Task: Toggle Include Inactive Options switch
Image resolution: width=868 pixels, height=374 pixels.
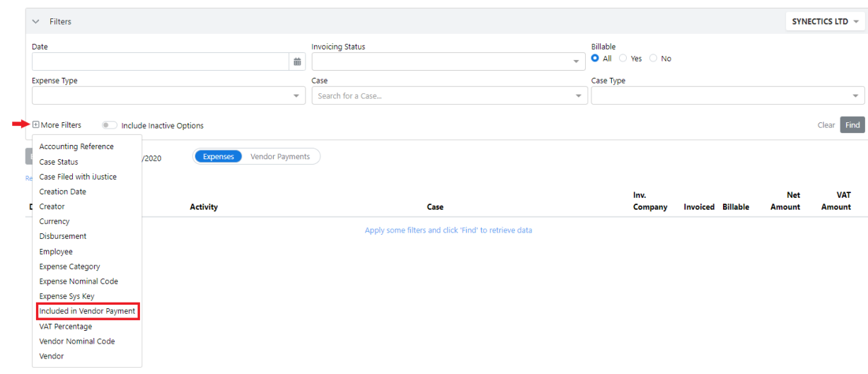Action: [x=110, y=126]
